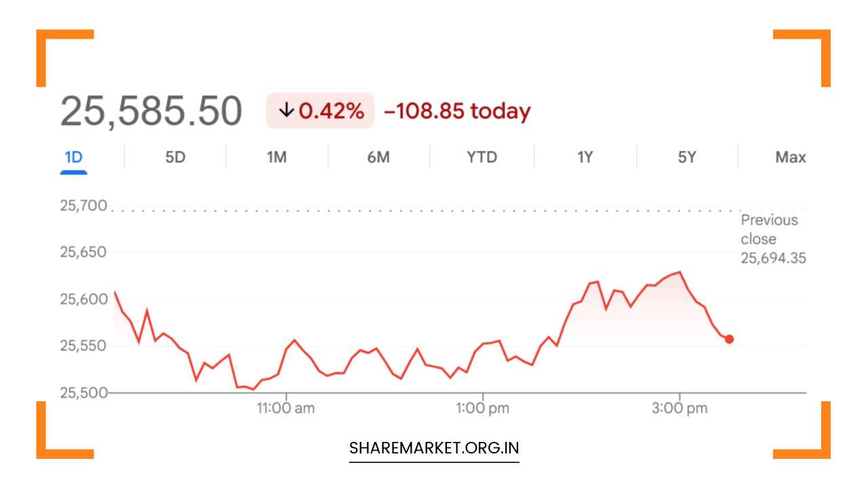Click the 25,500 y-axis label

point(83,392)
